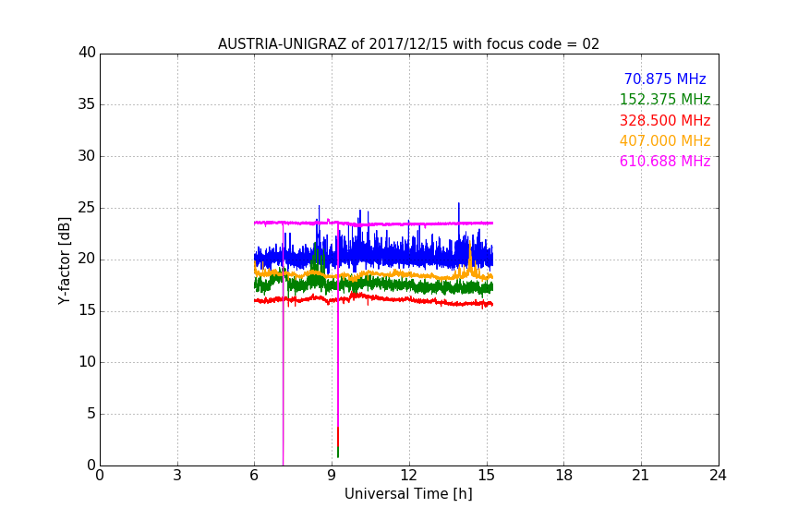Screen dimensions: 798x532
Task: Click the y-axis tick label 20
Action: coord(87,259)
